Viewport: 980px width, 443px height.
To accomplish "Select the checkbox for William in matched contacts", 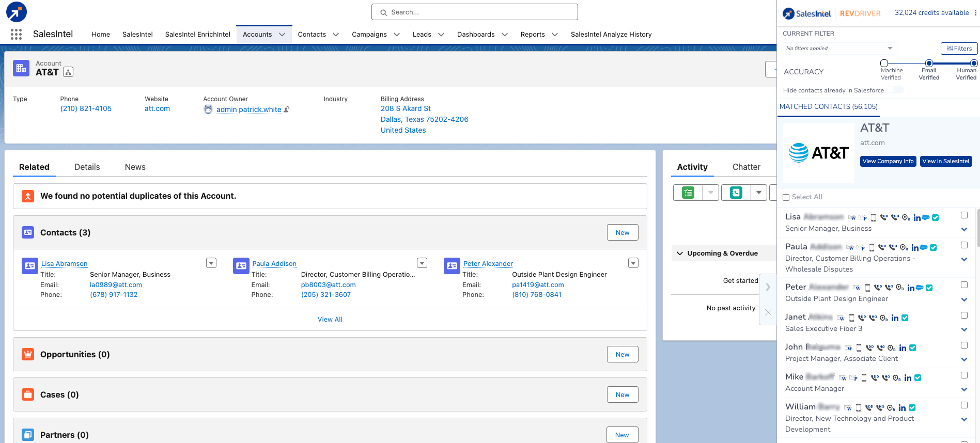I will (x=964, y=405).
